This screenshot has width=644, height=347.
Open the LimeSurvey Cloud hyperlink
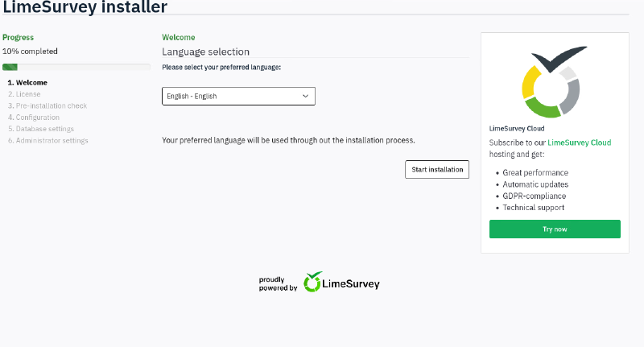pyautogui.click(x=579, y=143)
